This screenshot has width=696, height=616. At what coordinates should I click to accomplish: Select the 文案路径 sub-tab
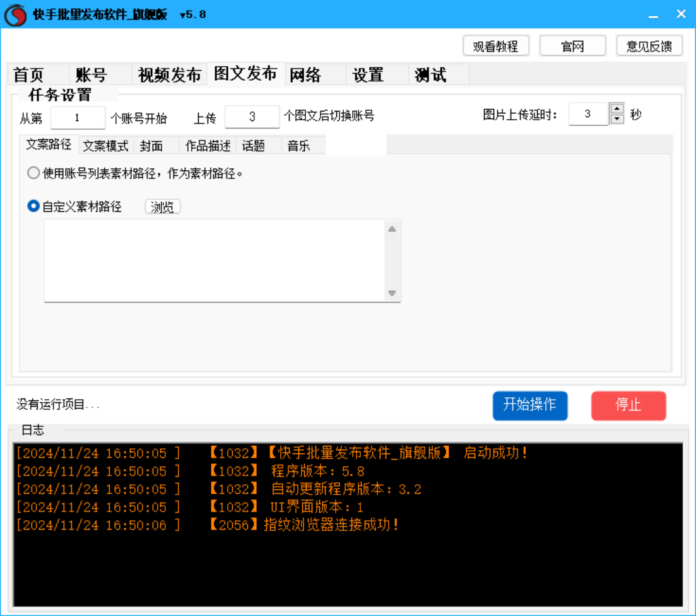click(49, 144)
